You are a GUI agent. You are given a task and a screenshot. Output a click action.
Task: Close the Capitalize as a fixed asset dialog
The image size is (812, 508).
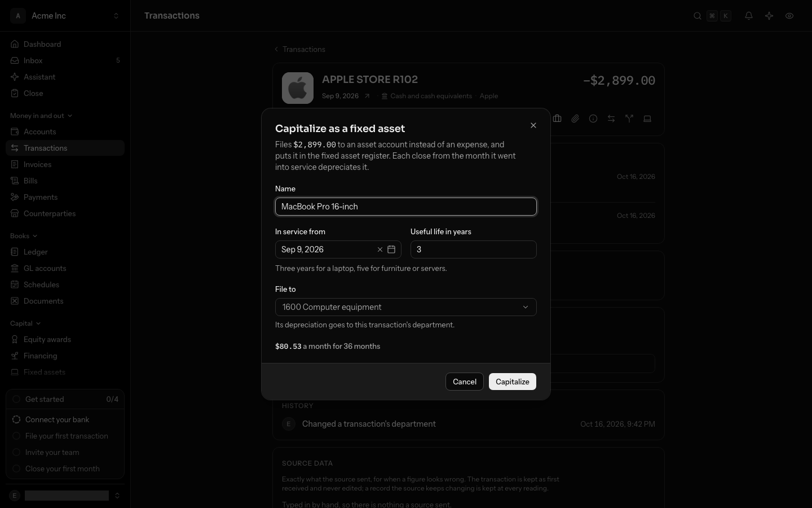tap(533, 125)
